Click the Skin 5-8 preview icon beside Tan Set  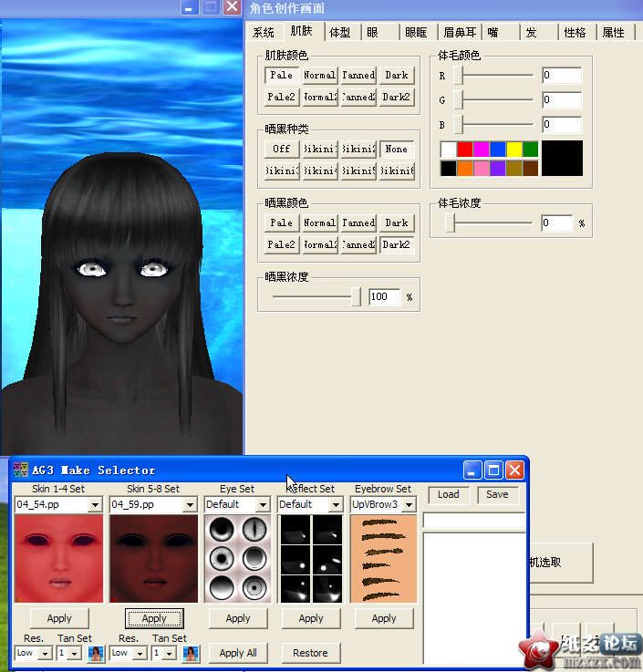pos(191,653)
